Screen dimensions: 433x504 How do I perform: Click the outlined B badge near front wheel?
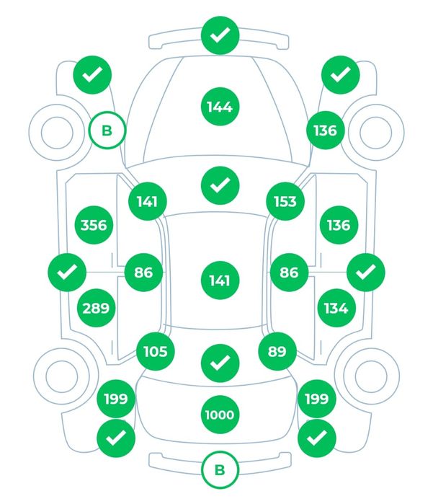tap(107, 131)
